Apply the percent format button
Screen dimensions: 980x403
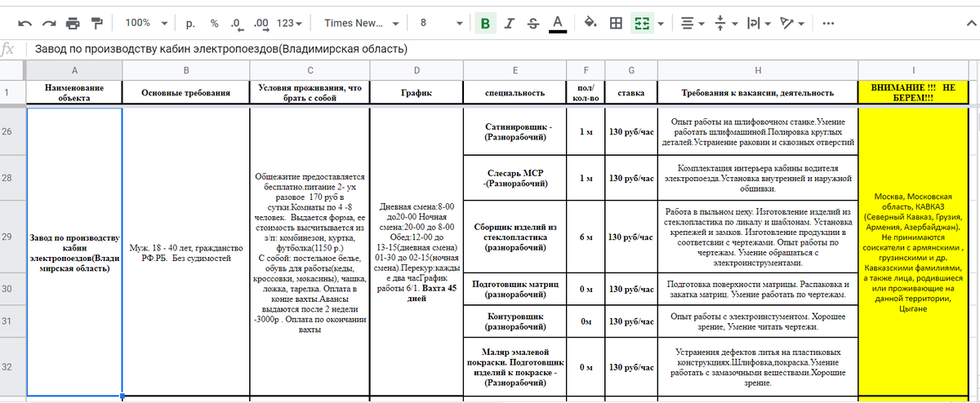click(214, 23)
